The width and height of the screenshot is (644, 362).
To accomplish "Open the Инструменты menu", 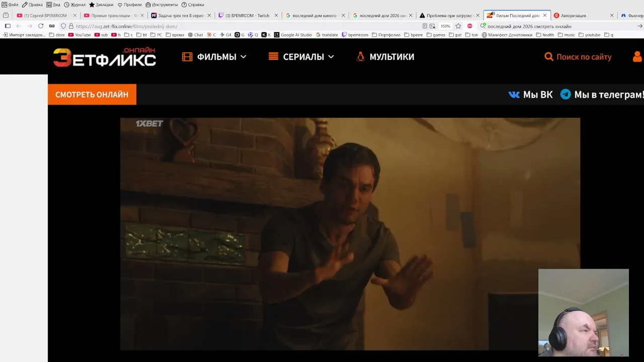I will [162, 5].
